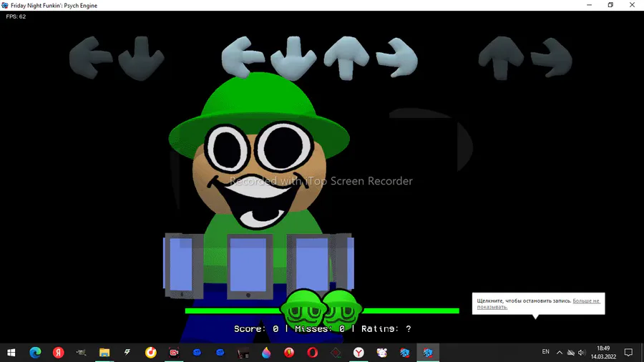Open the orange music note taskbar app
Image resolution: width=644 pixels, height=362 pixels.
click(151, 353)
